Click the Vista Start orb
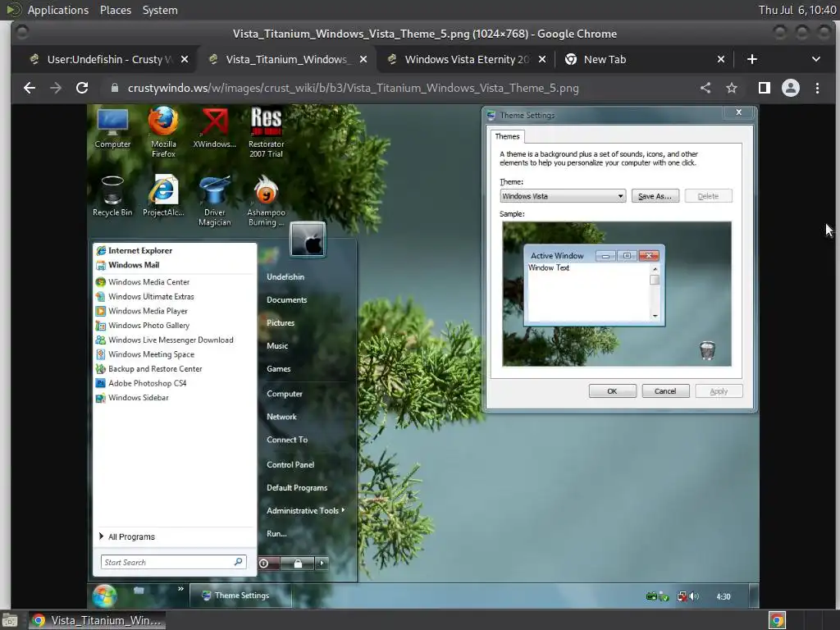The height and width of the screenshot is (630, 840). pyautogui.click(x=104, y=596)
